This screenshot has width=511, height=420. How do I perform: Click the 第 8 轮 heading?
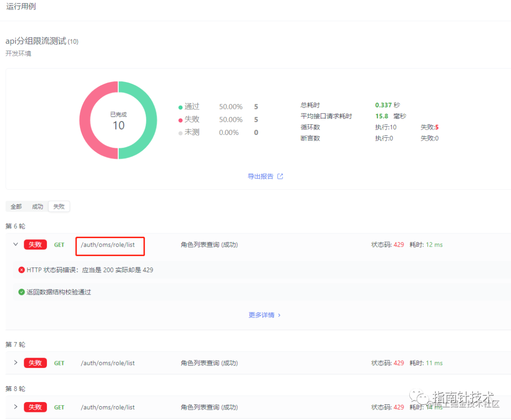tap(15, 389)
